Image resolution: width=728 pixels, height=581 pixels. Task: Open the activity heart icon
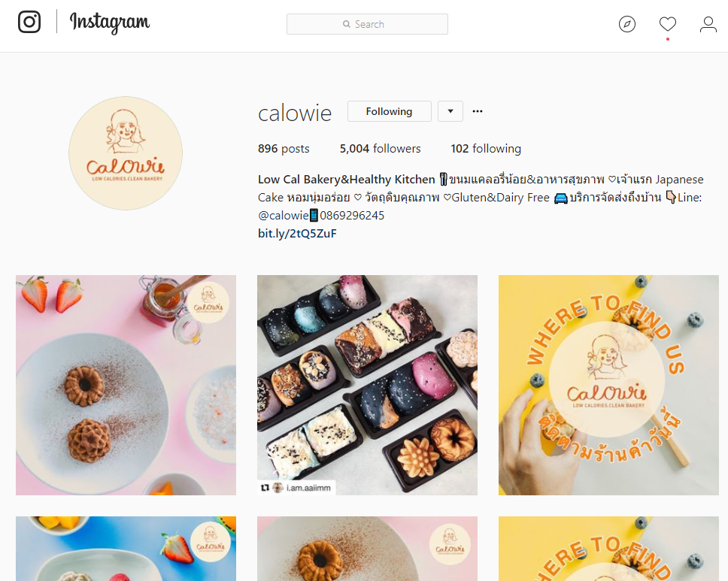[x=668, y=24]
